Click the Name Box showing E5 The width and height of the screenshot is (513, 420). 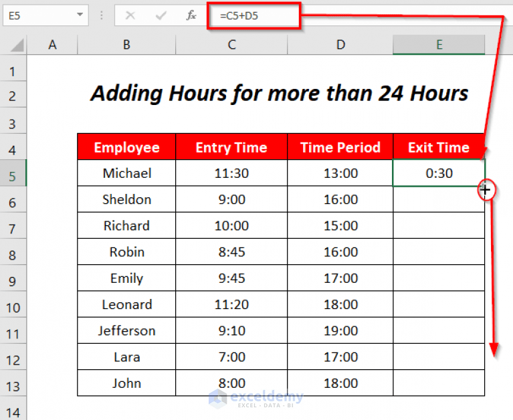45,15
